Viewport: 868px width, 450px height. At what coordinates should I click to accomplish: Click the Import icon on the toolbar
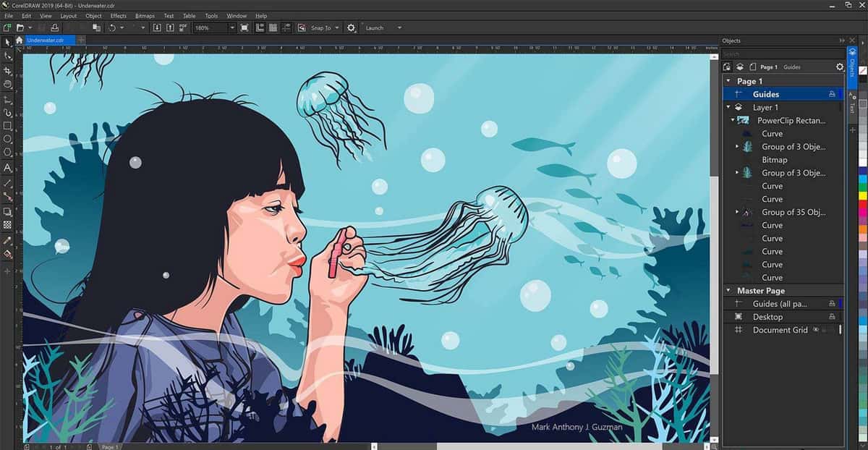pyautogui.click(x=158, y=27)
